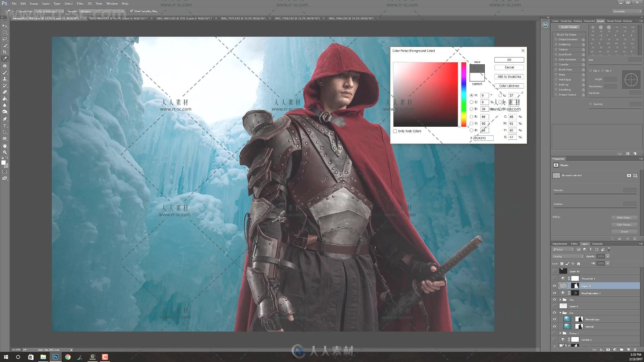644x362 pixels.
Task: Select the Paint Bucket tool
Action: pyautogui.click(x=5, y=99)
